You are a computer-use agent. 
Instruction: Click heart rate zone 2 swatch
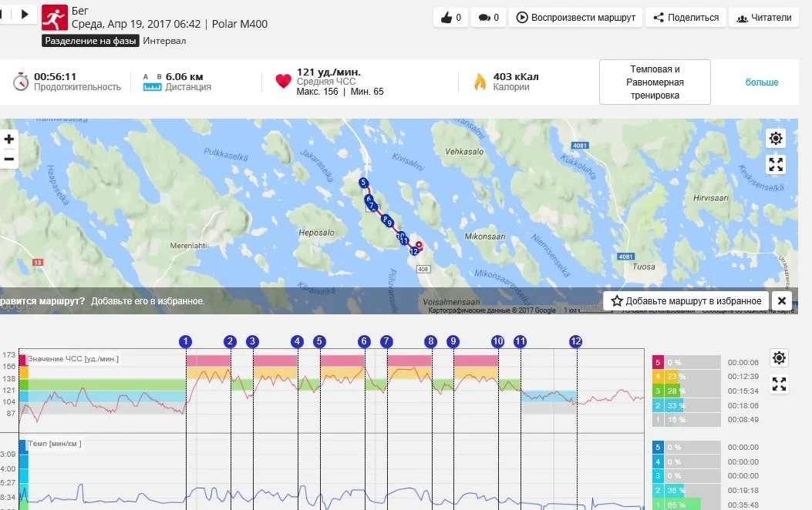click(x=658, y=405)
